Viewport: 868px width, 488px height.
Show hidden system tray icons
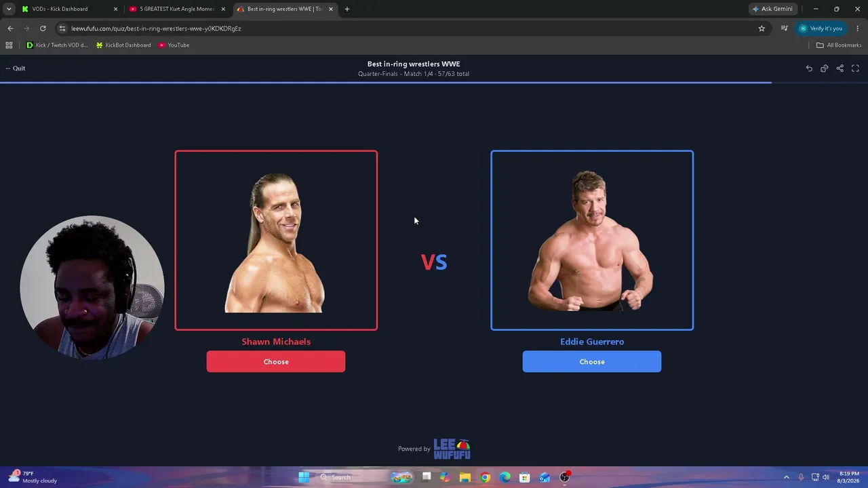click(787, 477)
